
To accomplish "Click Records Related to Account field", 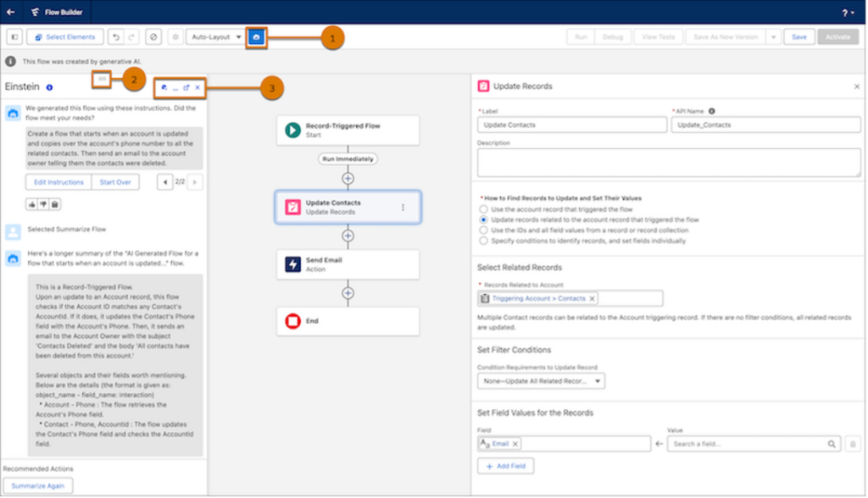I will pos(570,299).
